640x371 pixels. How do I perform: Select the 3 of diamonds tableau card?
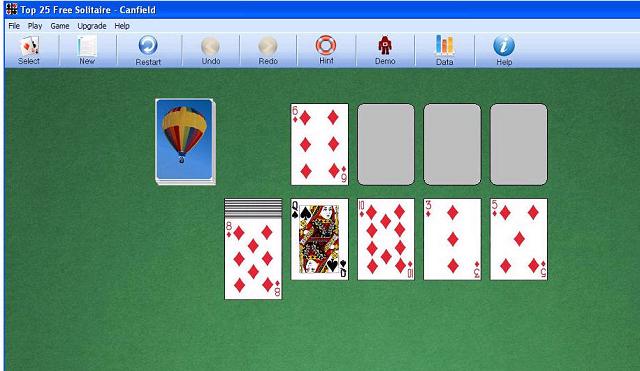pyautogui.click(x=452, y=239)
